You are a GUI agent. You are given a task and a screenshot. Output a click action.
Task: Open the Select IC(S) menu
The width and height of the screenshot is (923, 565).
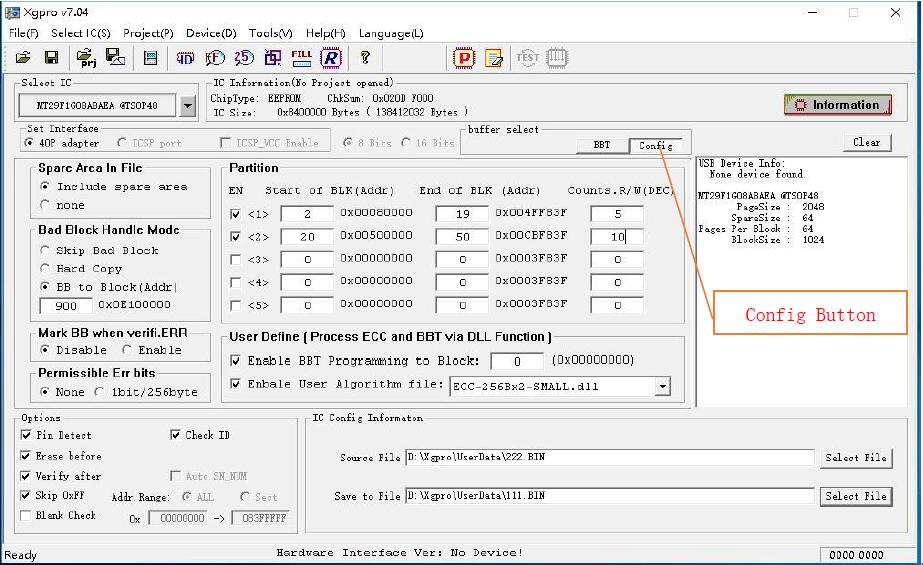click(x=81, y=33)
